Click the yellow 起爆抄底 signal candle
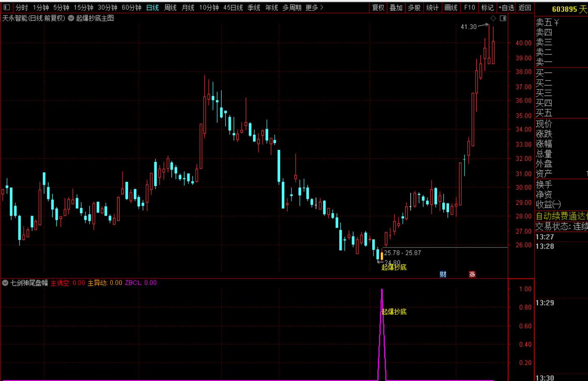The height and width of the screenshot is (381, 588). [382, 255]
